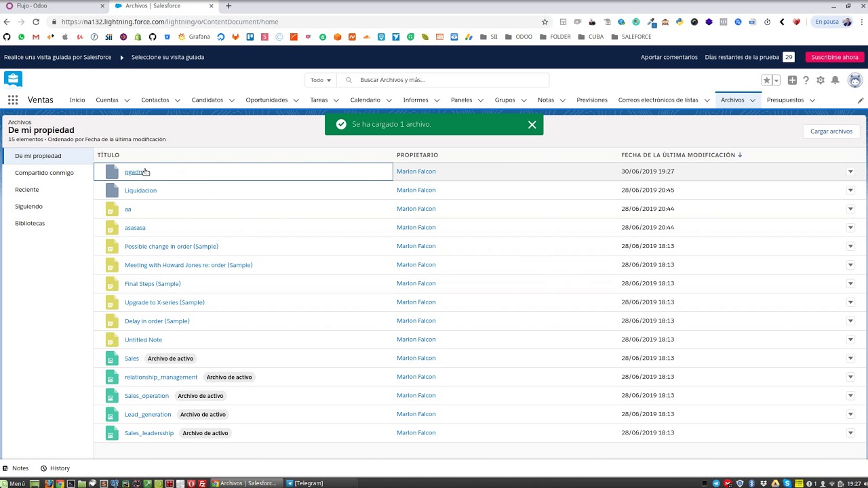The image size is (868, 488).
Task: Open the History utility bar item
Action: click(x=55, y=468)
